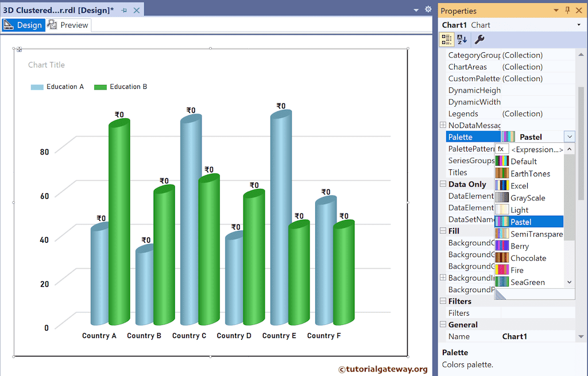This screenshot has width=588, height=376.
Task: Click the fx expression icon
Action: [x=502, y=149]
